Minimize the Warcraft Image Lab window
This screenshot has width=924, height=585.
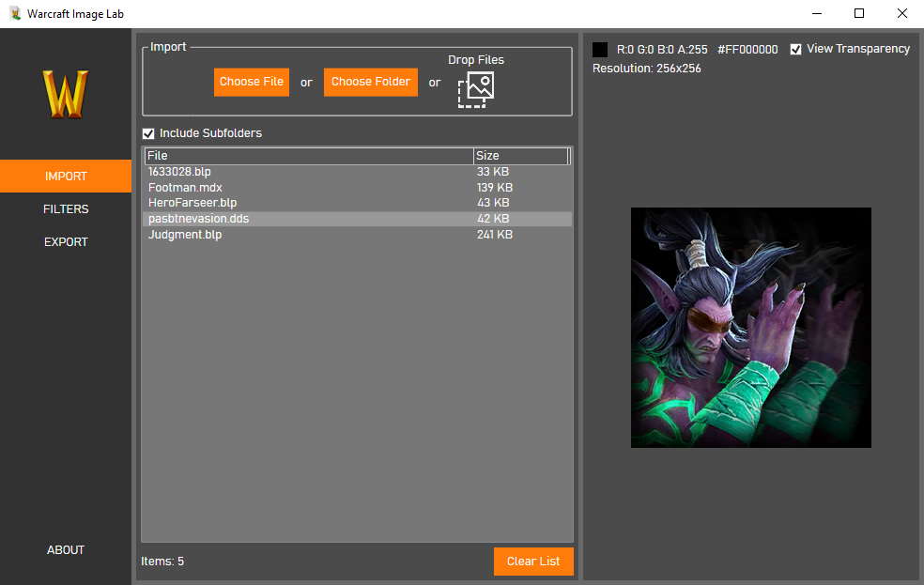click(817, 13)
